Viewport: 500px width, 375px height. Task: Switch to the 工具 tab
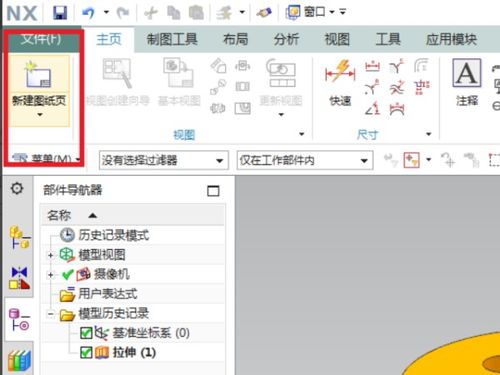388,39
